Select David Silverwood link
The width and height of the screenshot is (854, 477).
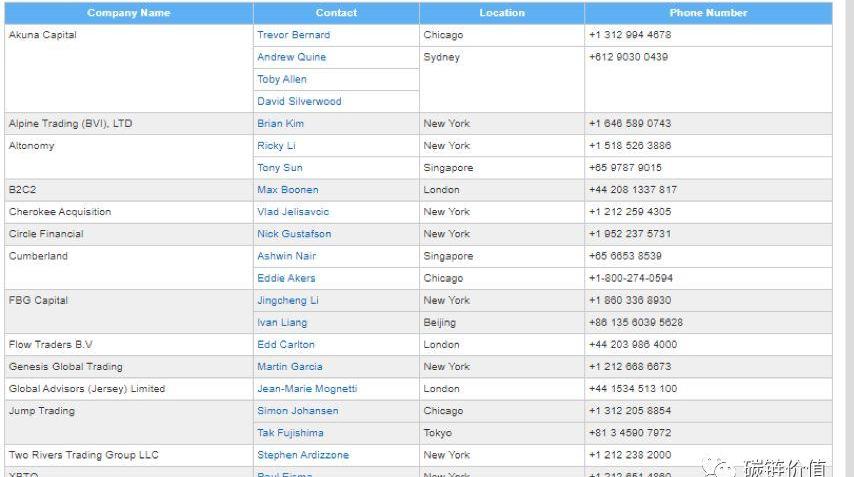point(299,101)
